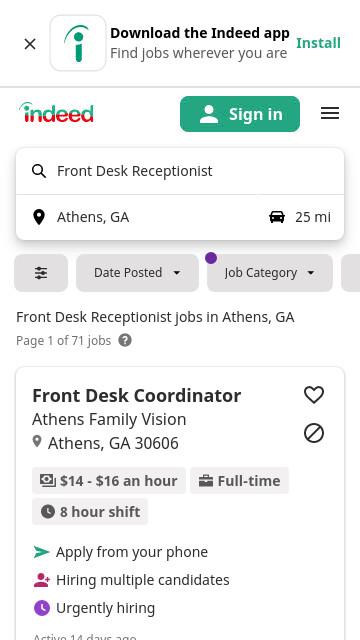Go to Indeed home via logo
This screenshot has height=640, width=360.
point(56,113)
